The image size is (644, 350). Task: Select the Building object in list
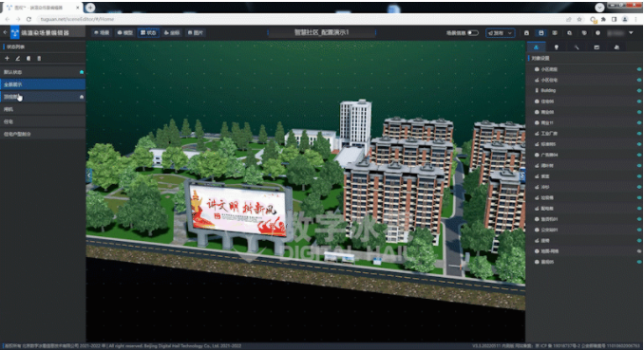tap(548, 91)
